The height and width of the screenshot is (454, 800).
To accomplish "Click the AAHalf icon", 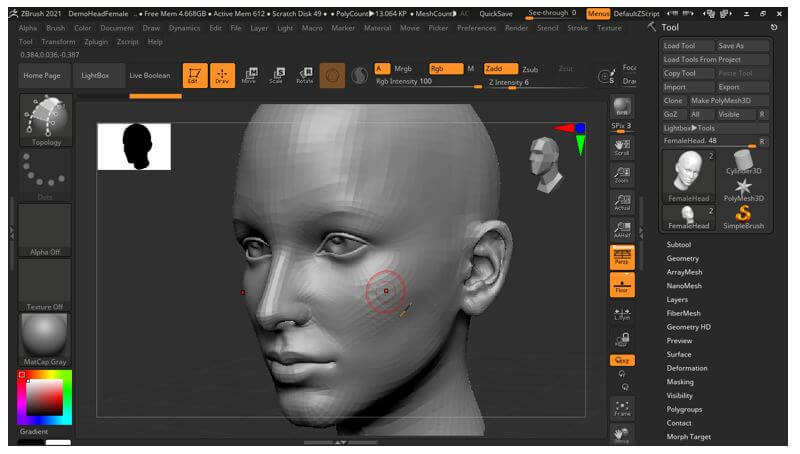I will pyautogui.click(x=622, y=230).
